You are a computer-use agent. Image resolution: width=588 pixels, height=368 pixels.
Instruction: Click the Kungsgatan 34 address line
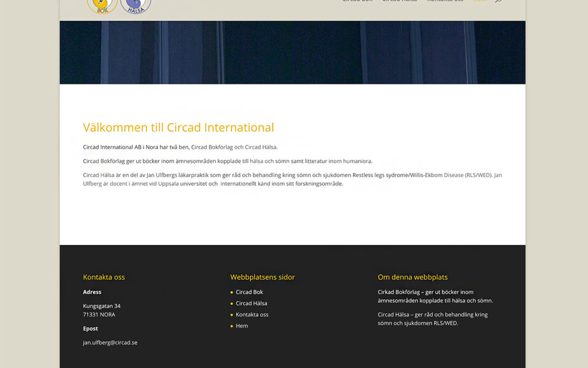point(102,306)
